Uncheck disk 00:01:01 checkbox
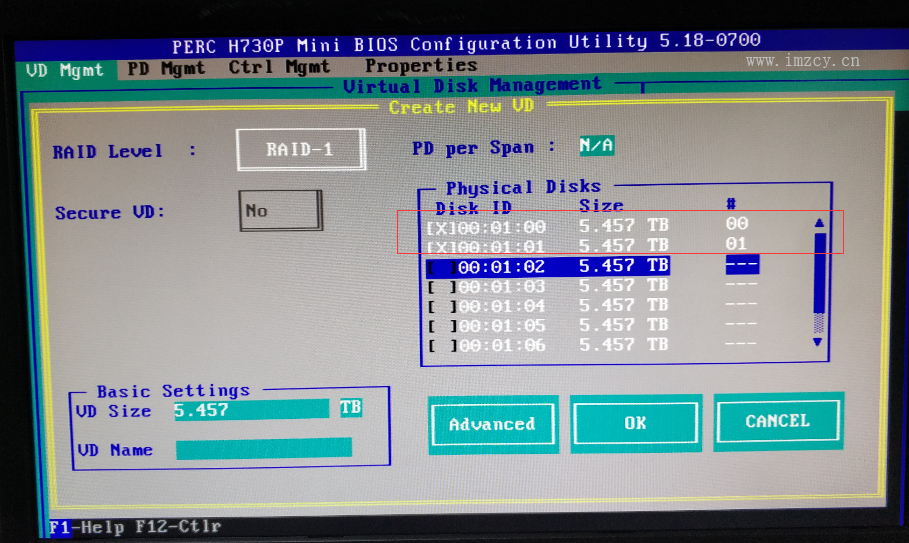 441,247
